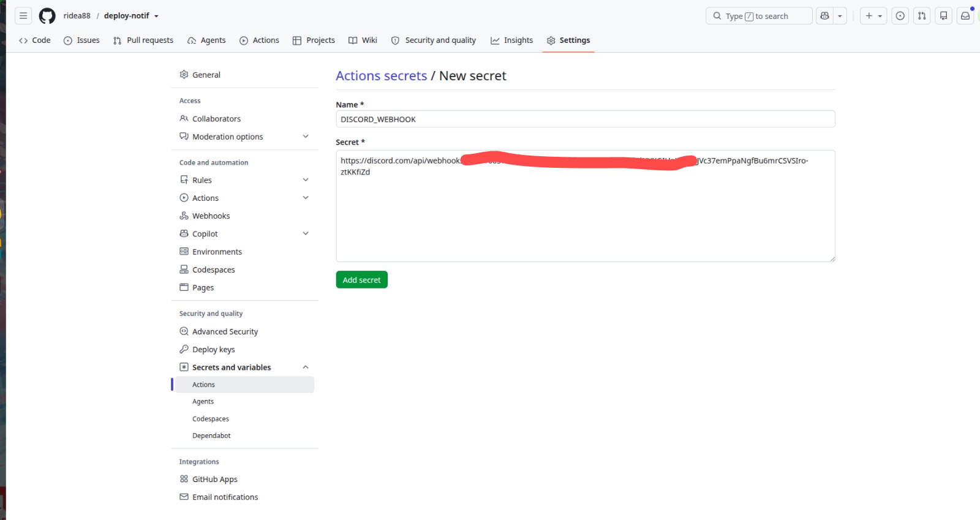This screenshot has height=520, width=980.
Task: Select Actions under Secrets and variables
Action: [244, 385]
